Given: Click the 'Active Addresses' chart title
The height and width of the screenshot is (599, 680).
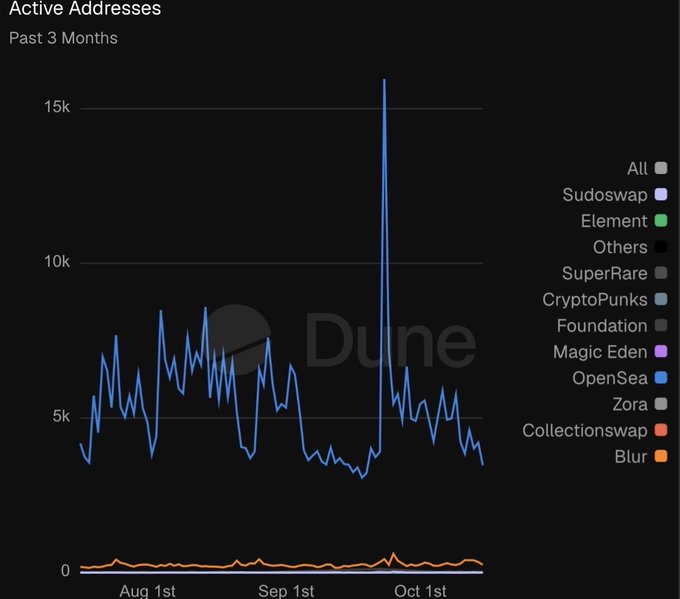Looking at the screenshot, I should 85,8.
